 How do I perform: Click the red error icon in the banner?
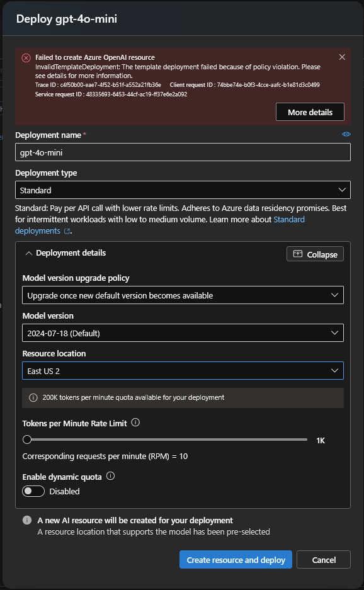pos(26,58)
